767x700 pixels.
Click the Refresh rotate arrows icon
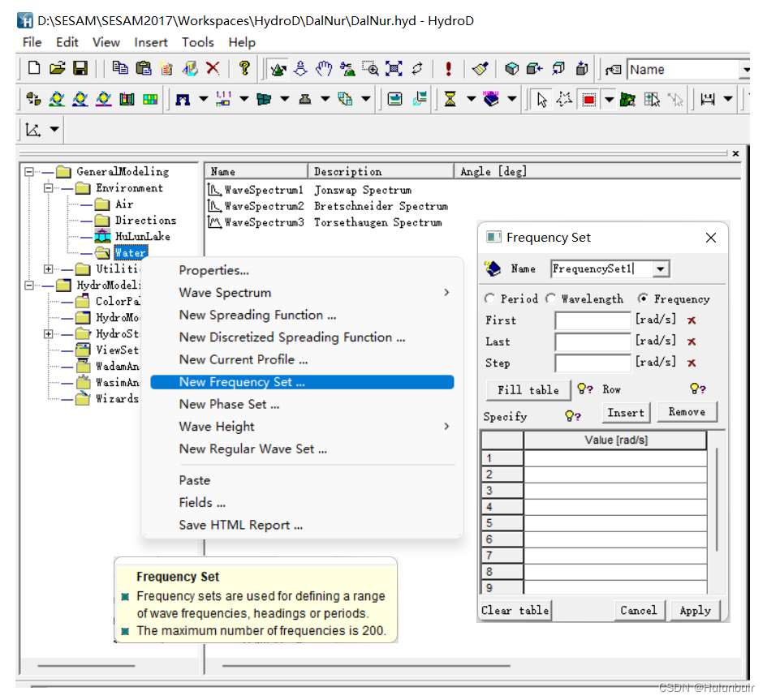(x=417, y=68)
